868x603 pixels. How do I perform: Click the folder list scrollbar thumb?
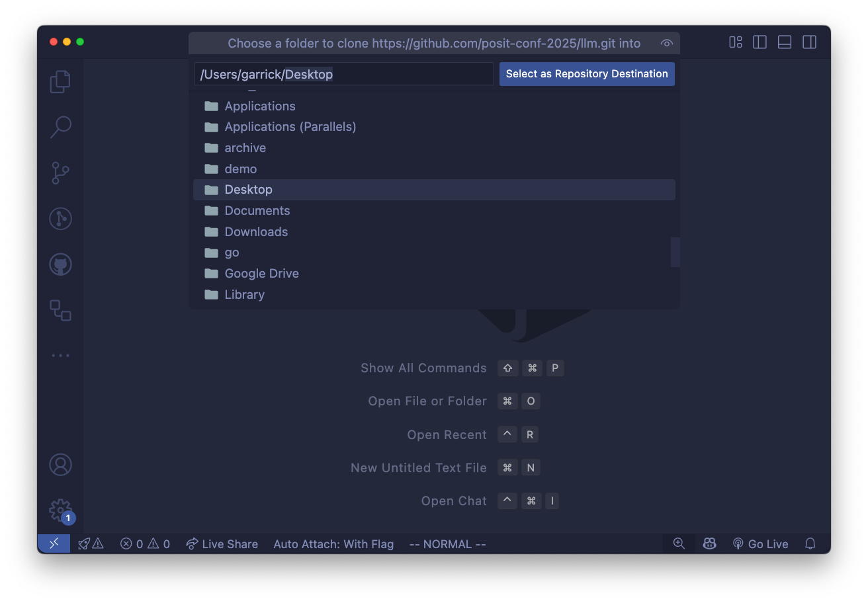coord(675,252)
